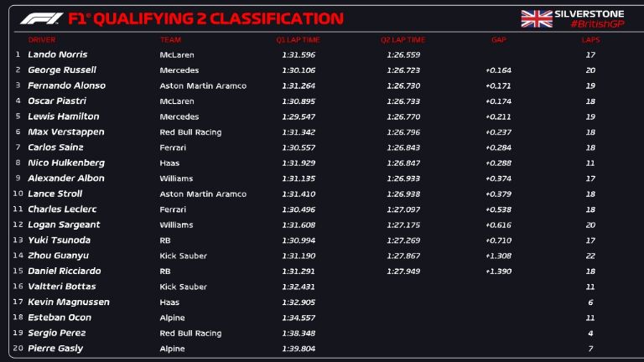The width and height of the screenshot is (644, 362).
Task: Click the British flag icon
Action: coord(536,18)
